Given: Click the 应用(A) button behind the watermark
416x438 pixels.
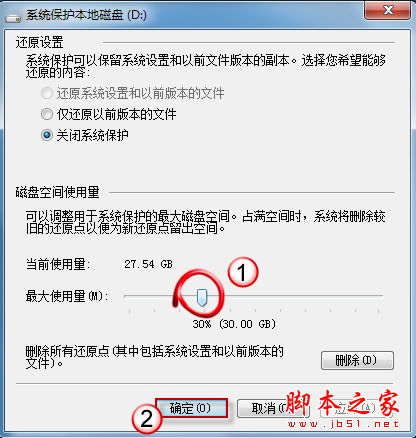Looking at the screenshot, I should [x=355, y=408].
